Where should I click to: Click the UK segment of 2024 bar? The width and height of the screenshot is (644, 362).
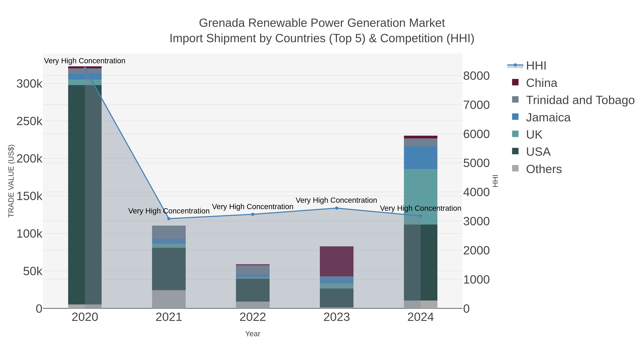pyautogui.click(x=421, y=197)
